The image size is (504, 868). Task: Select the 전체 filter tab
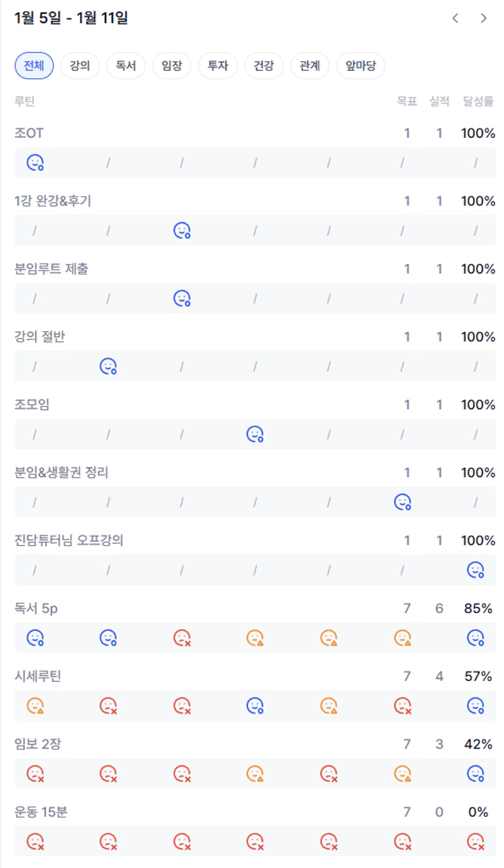tap(34, 66)
